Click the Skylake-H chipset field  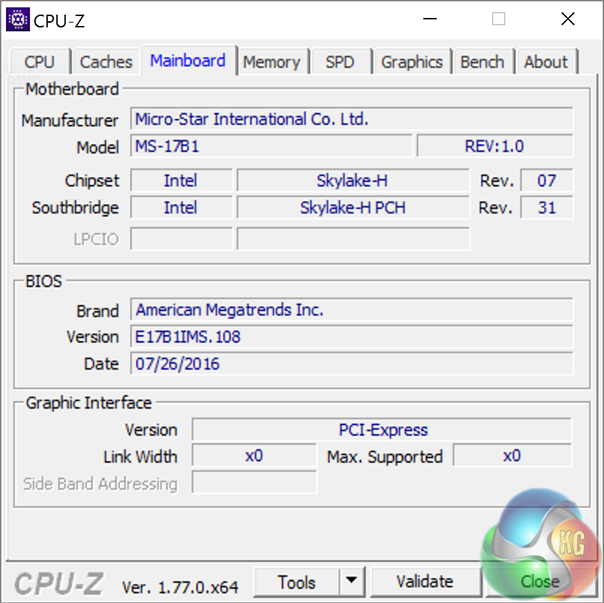353,180
